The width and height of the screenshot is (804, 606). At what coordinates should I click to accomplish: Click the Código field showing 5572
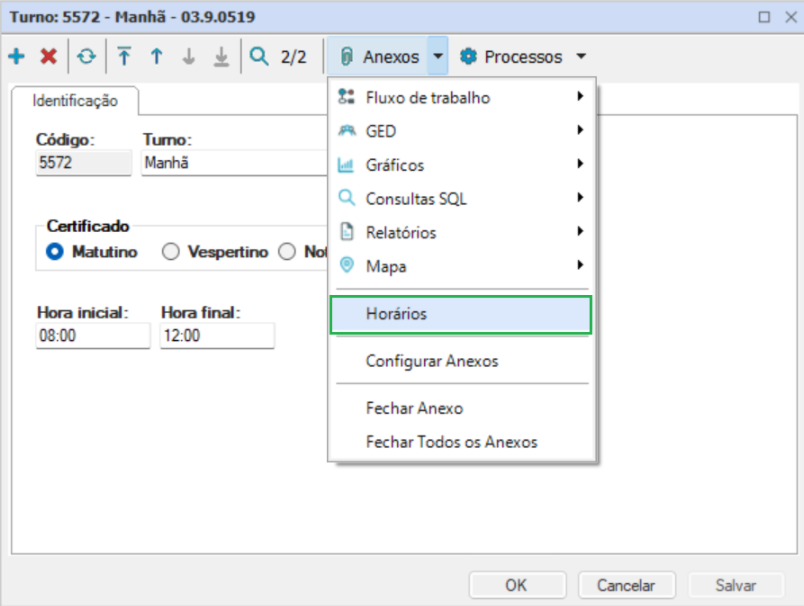click(x=84, y=163)
